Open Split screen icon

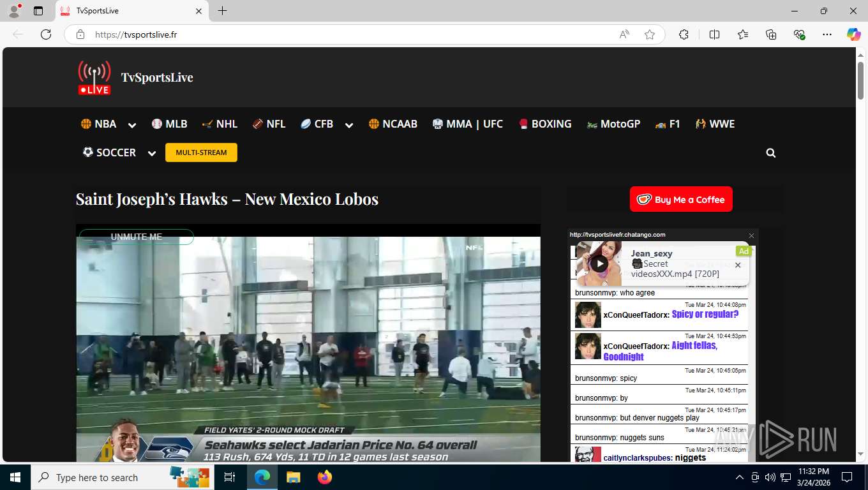[714, 34]
